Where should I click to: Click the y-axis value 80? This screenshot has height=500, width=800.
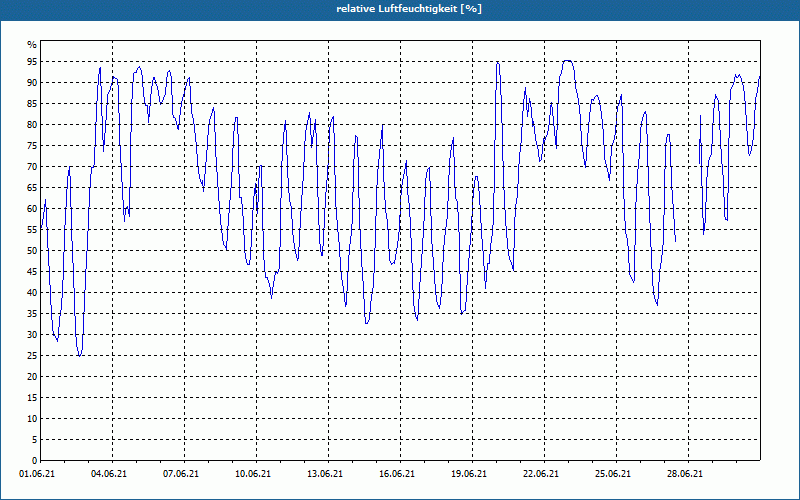coord(32,124)
